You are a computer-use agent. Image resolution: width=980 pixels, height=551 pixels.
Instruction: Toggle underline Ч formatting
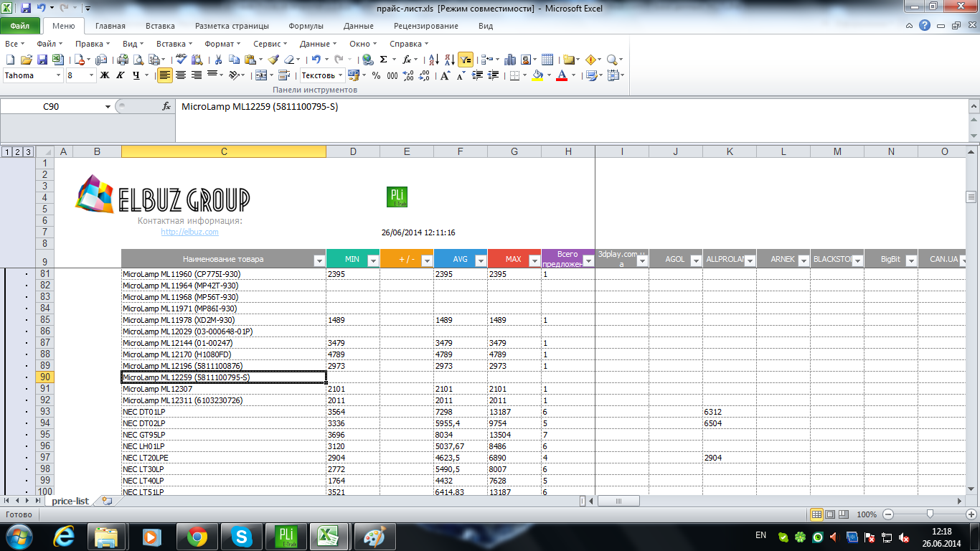click(136, 75)
